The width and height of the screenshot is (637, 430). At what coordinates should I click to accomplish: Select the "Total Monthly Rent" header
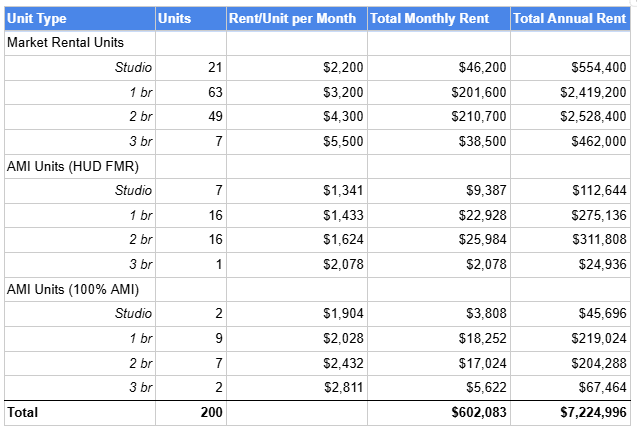click(439, 18)
